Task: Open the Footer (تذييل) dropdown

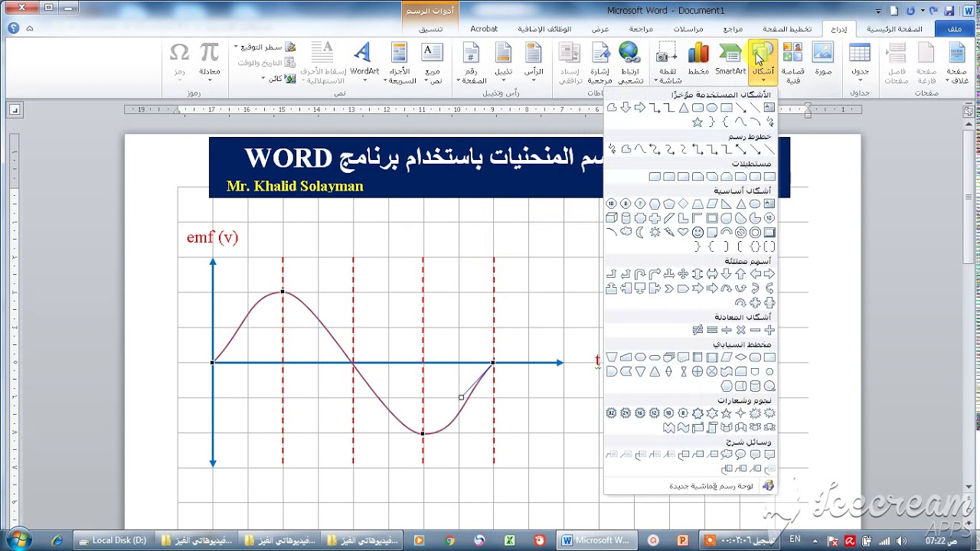Action: click(x=503, y=63)
